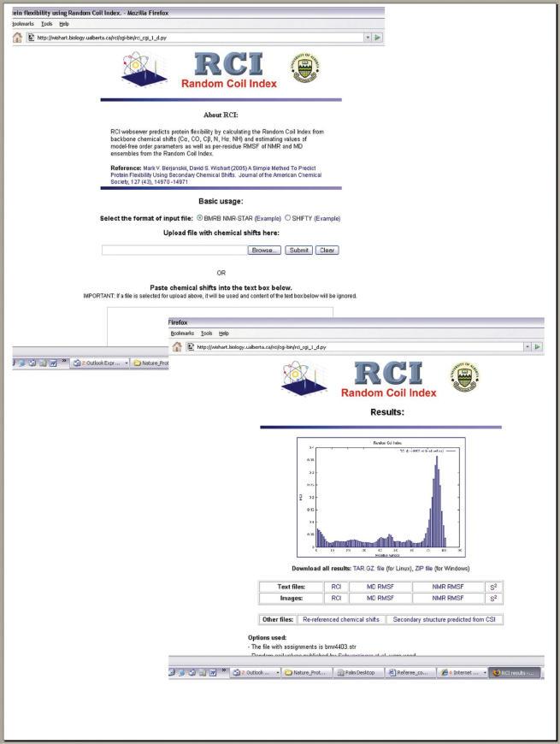The height and width of the screenshot is (744, 560).
Task: Click the green Go arrow in upper address bar
Action: click(377, 38)
